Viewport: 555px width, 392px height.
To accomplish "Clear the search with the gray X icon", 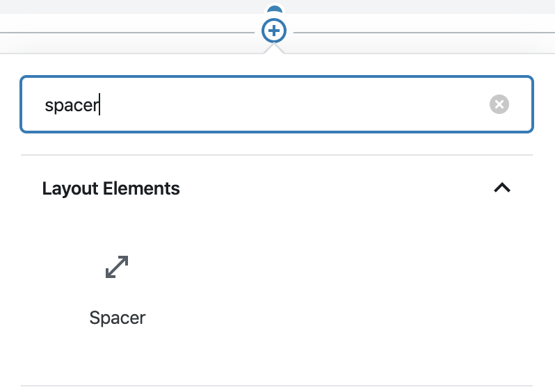I will point(499,104).
